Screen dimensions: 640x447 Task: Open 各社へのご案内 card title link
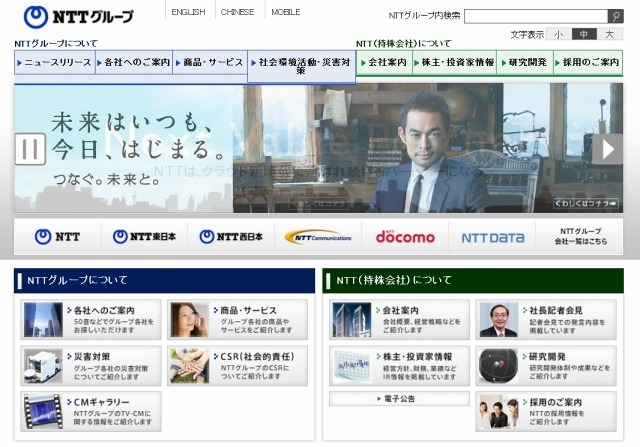point(104,311)
